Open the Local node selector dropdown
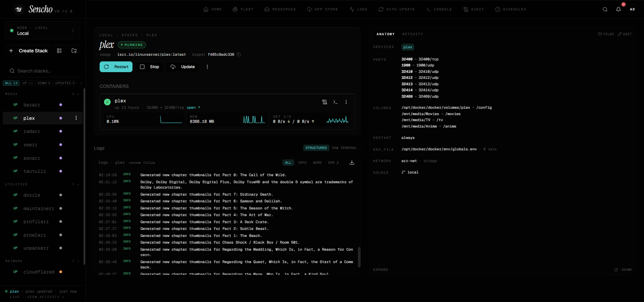Viewport: 644px width, 302px height. 43,31
